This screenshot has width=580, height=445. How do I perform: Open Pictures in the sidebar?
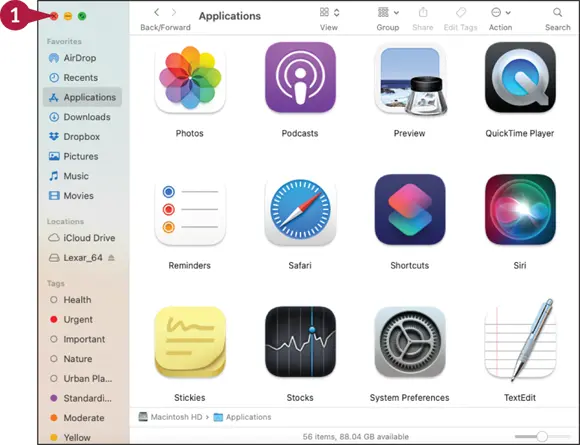point(82,156)
